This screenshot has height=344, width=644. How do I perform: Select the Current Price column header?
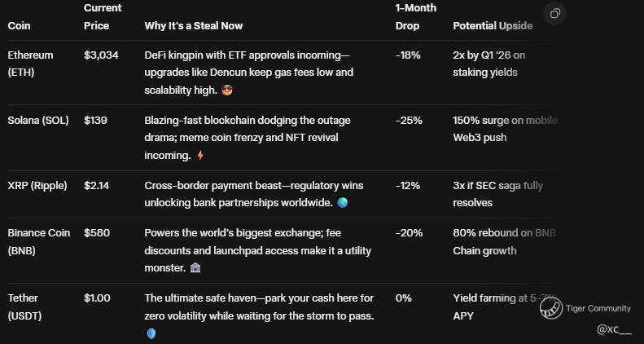tap(103, 17)
